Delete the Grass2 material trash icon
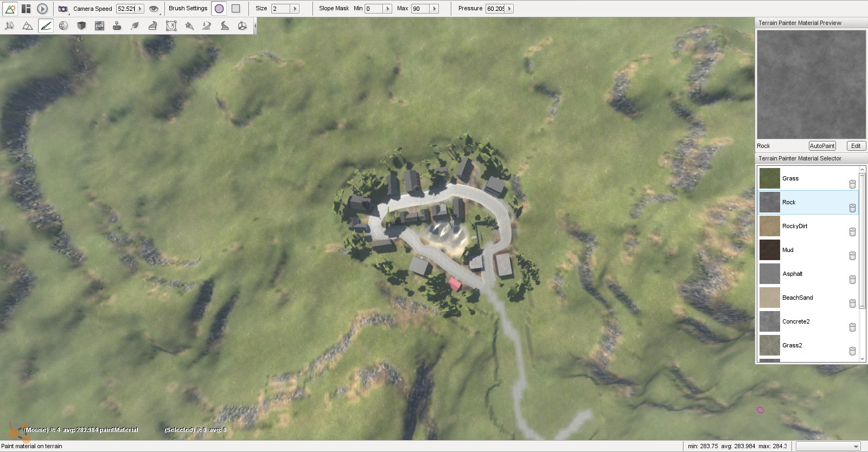 pos(852,351)
